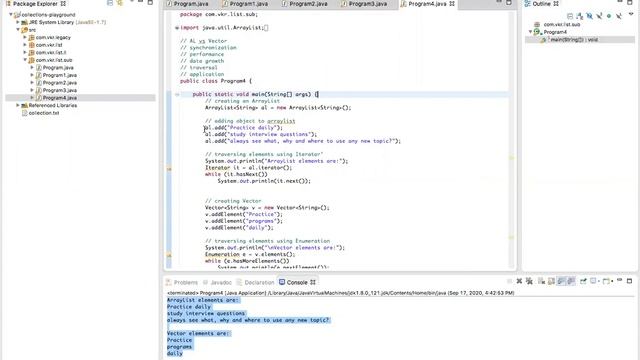Maximize the Console panel

629,281
